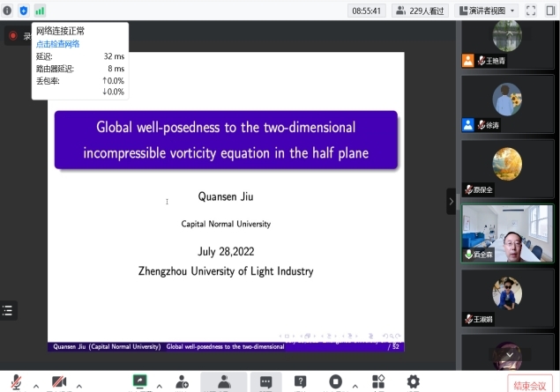Click the red recording indicator
560x392 pixels.
pos(13,35)
